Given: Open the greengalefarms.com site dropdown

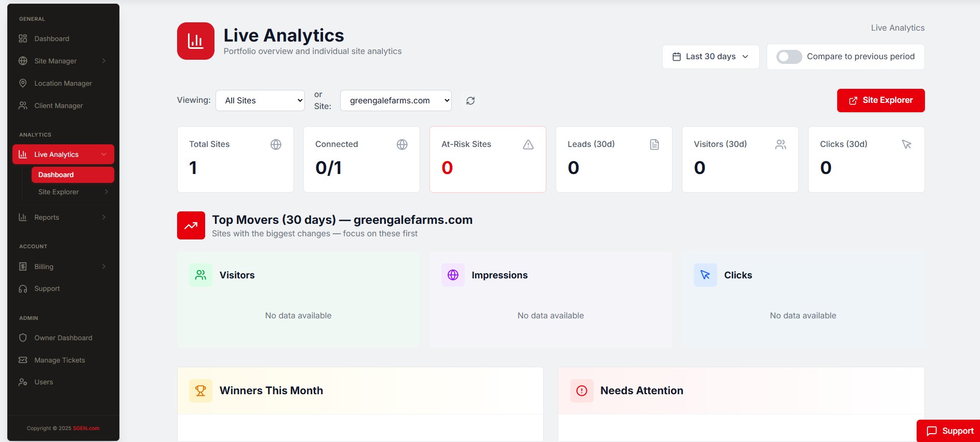Looking at the screenshot, I should (396, 100).
